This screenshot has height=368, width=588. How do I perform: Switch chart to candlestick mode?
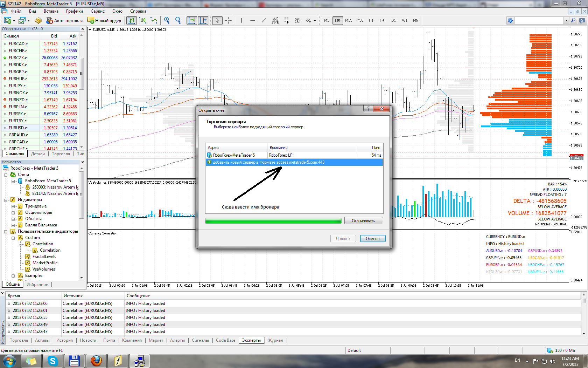coord(143,20)
